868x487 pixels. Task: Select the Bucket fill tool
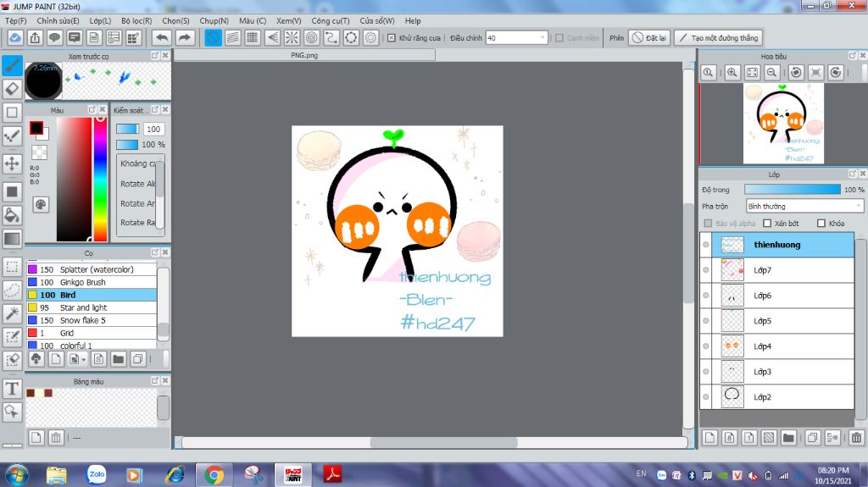[12, 215]
